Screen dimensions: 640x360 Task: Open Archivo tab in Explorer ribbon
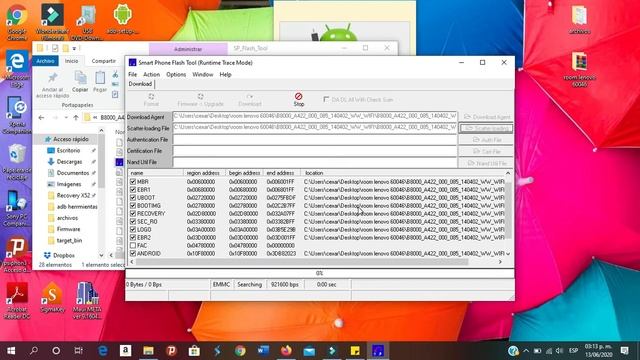45,61
